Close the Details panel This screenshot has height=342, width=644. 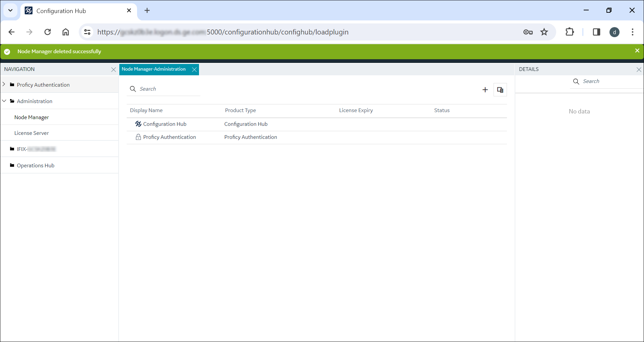(639, 70)
